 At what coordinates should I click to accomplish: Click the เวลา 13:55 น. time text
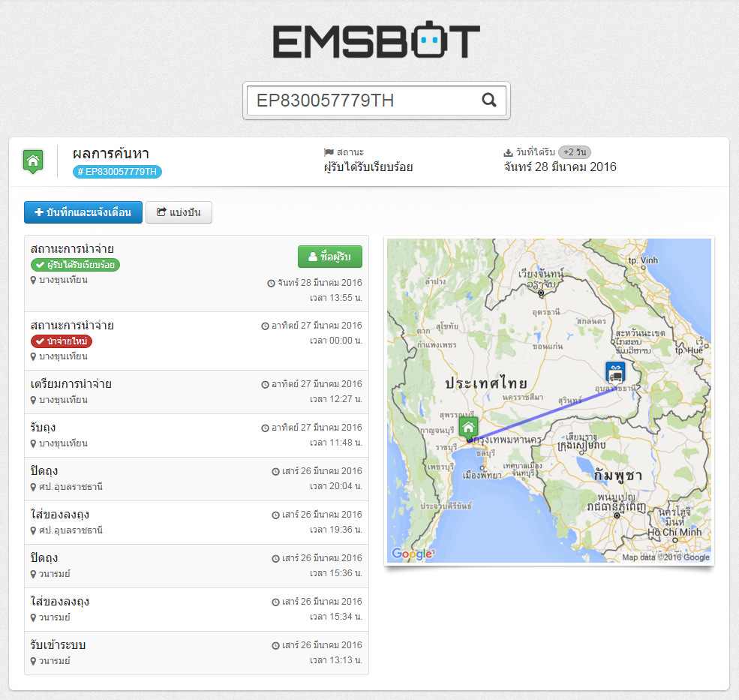336,298
